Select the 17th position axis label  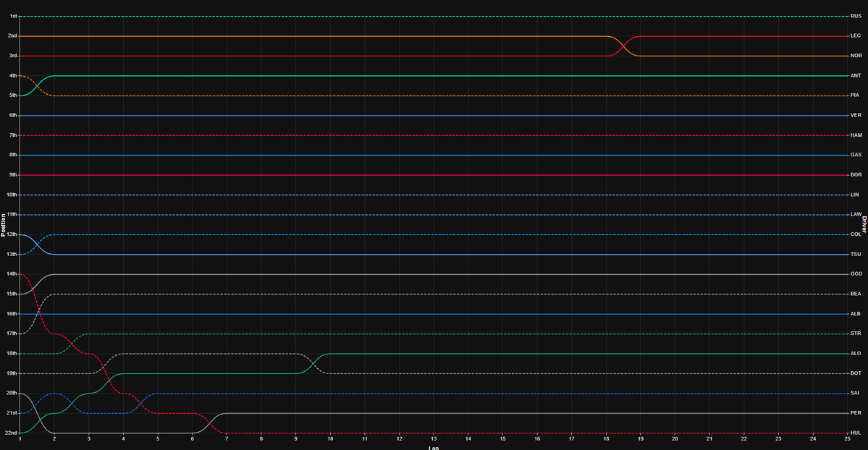pyautogui.click(x=12, y=334)
